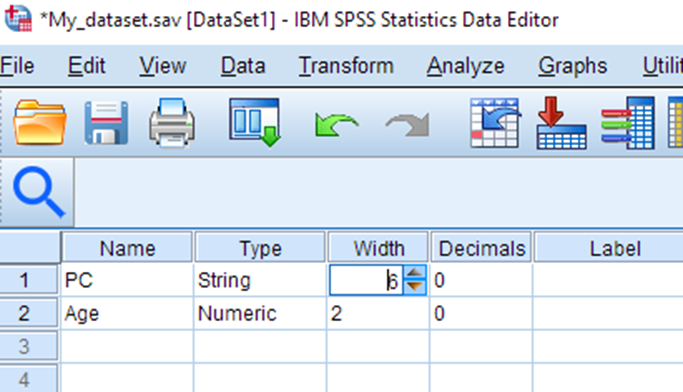Click the Width column header
The height and width of the screenshot is (392, 683).
tap(379, 248)
